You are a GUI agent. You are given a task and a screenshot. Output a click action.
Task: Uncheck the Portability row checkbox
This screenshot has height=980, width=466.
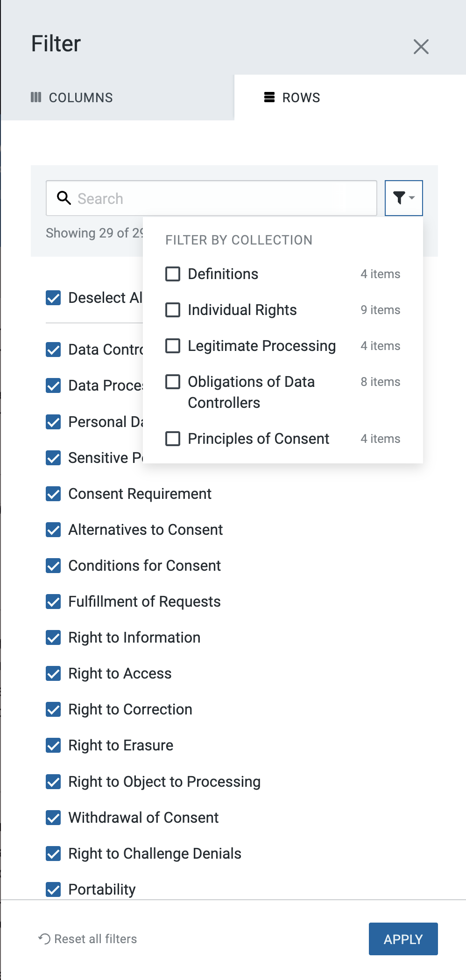point(53,889)
